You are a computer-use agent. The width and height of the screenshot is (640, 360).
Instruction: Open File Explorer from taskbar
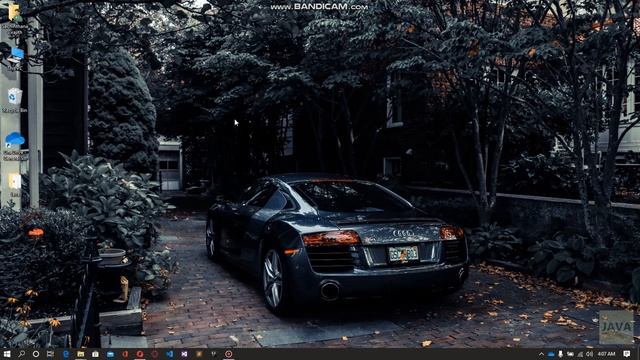(x=81, y=354)
